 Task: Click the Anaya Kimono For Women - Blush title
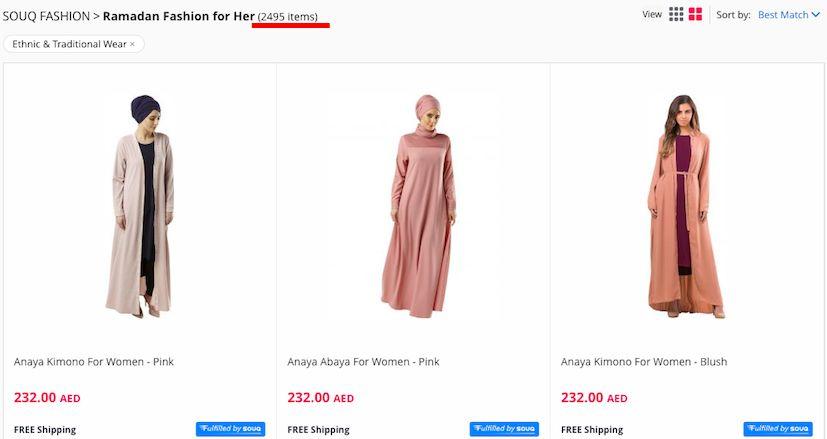644,362
